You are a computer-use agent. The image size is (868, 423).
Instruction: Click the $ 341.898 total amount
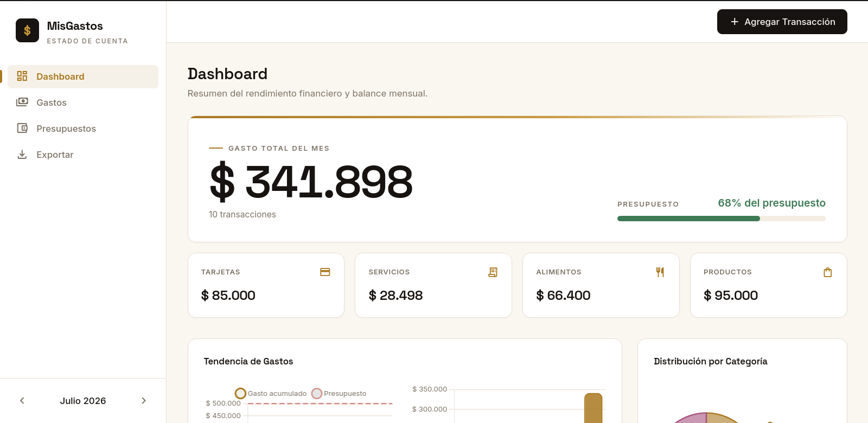[311, 182]
